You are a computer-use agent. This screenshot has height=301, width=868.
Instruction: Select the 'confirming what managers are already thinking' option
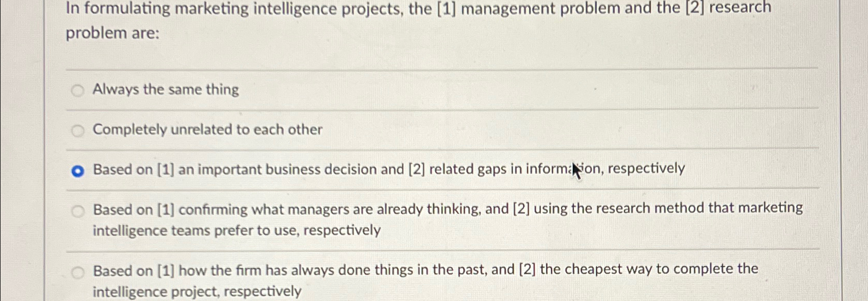point(77,210)
